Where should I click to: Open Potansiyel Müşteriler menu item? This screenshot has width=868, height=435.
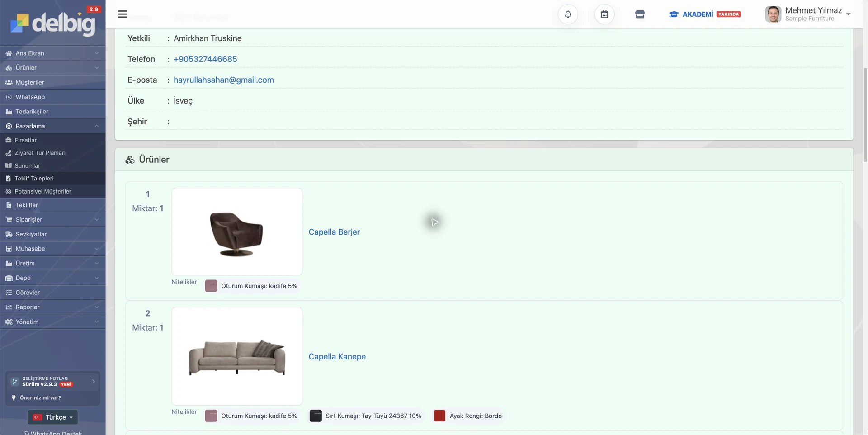click(53, 191)
